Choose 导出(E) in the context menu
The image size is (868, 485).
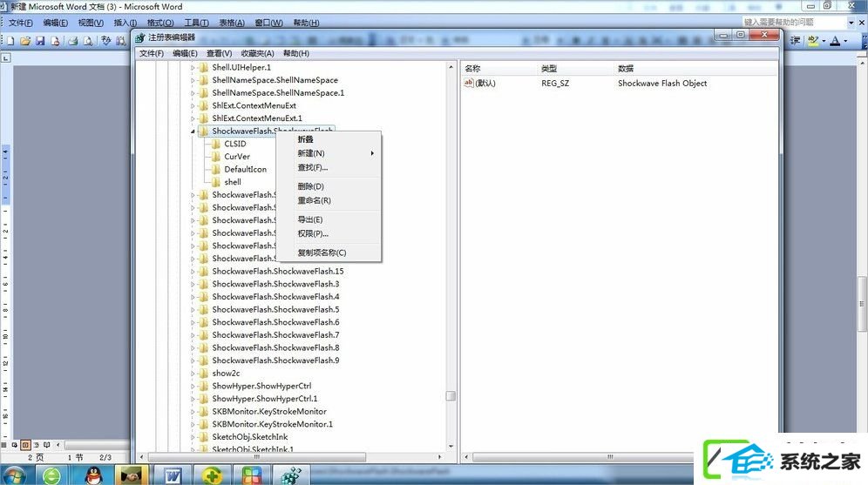tap(329, 219)
